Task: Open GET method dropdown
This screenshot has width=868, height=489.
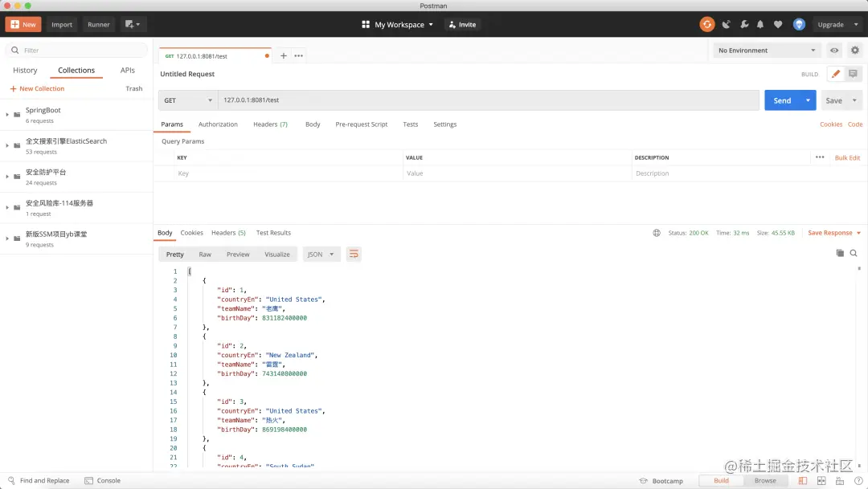Action: 188,100
